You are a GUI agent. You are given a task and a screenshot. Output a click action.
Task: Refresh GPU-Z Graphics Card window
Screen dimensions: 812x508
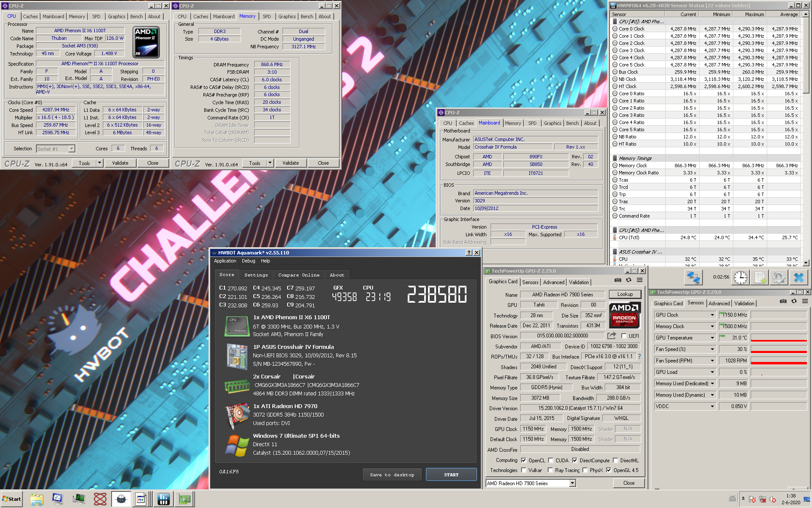click(628, 280)
